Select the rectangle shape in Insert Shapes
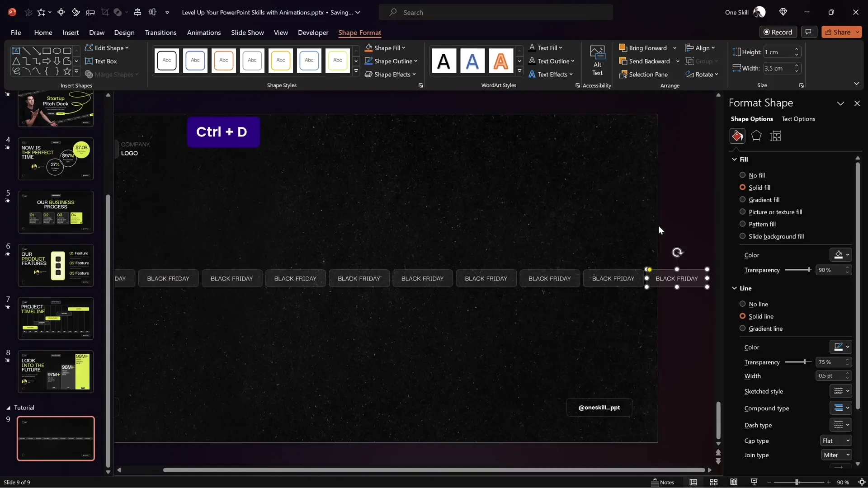 47,51
